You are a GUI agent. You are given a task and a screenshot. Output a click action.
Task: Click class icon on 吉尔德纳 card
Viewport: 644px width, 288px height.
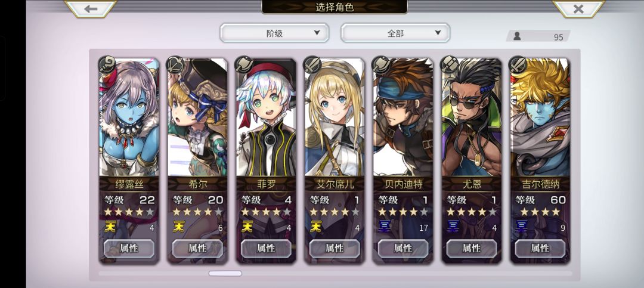point(518,64)
